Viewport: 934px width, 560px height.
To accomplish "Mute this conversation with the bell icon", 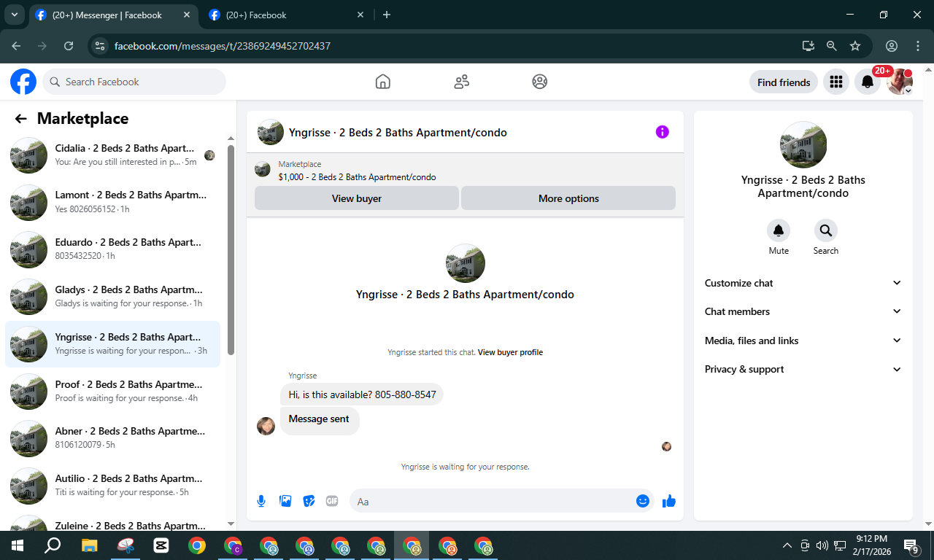I will pyautogui.click(x=779, y=230).
